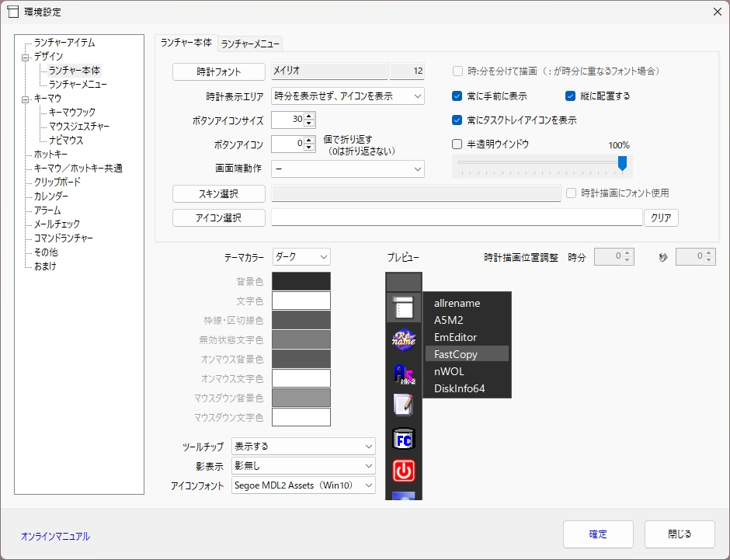This screenshot has height=560, width=730.
Task: Select マウスジェスチャー in tree
Action: click(x=79, y=127)
